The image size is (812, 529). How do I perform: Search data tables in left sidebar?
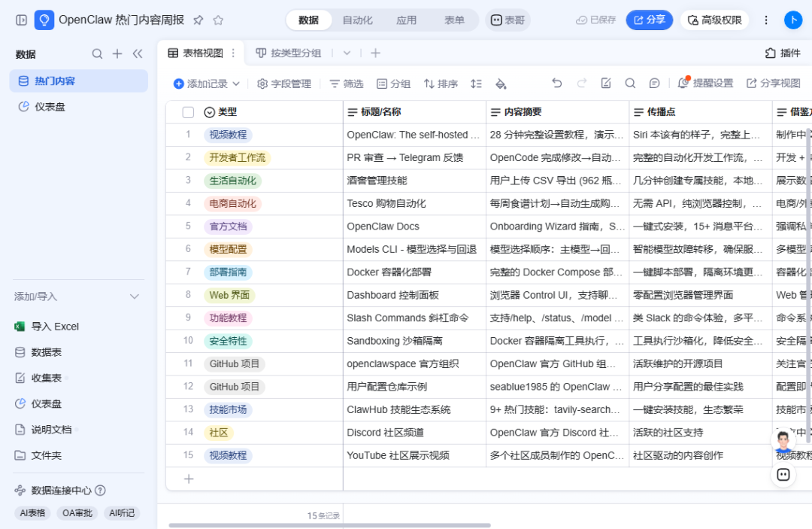point(97,53)
